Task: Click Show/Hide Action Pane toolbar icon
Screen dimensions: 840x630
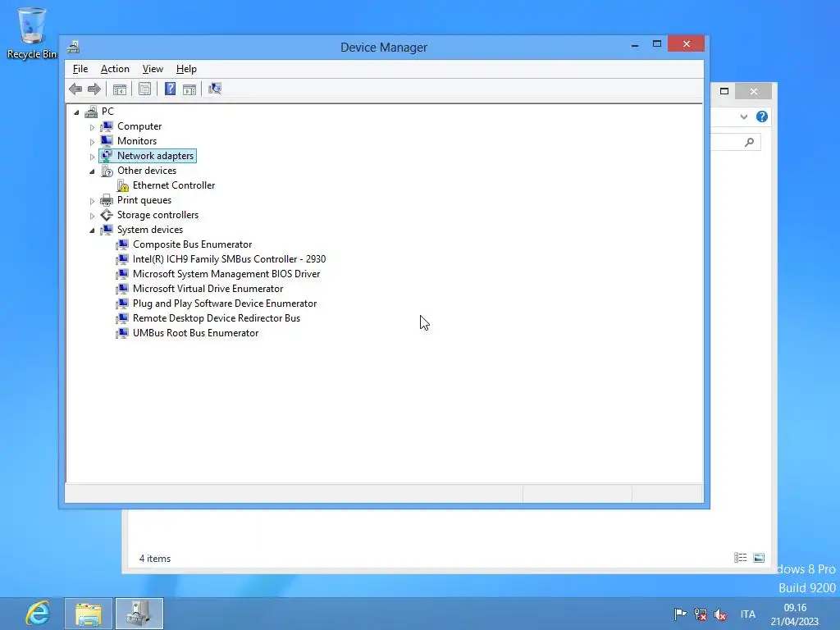Action: pos(189,89)
